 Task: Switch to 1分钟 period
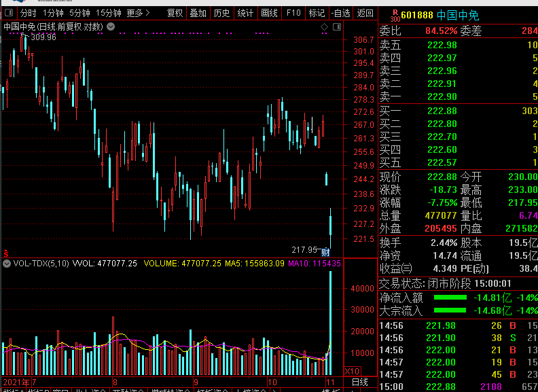(53, 13)
